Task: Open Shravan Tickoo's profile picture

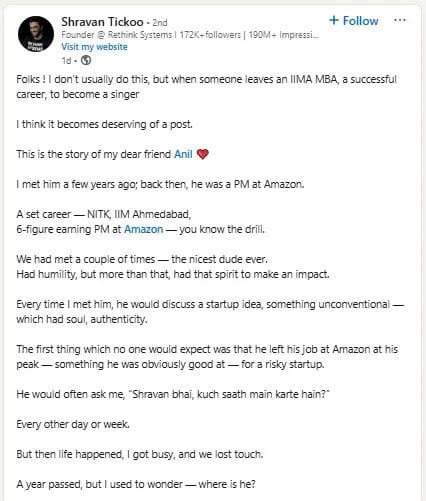Action: 36,34
